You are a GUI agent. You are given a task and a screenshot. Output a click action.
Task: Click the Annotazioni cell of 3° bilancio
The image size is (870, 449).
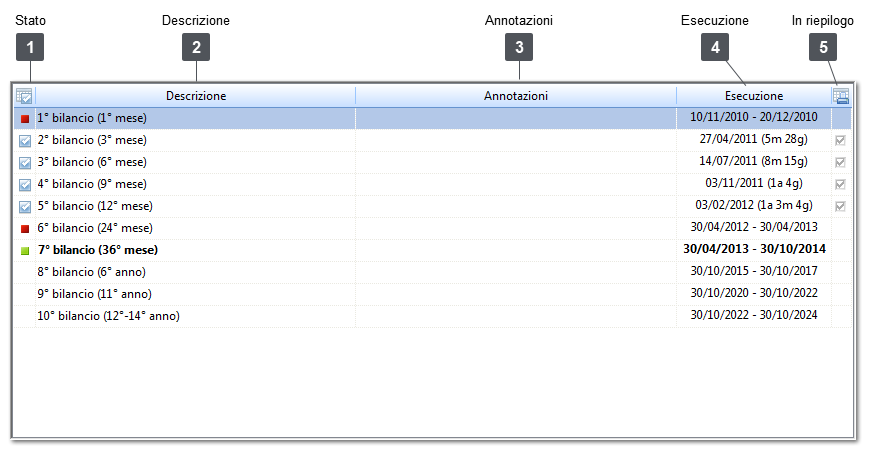coord(516,162)
